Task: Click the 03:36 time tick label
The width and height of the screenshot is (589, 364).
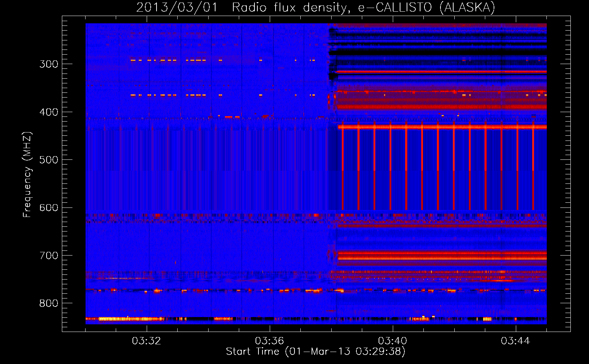Action: click(x=269, y=341)
